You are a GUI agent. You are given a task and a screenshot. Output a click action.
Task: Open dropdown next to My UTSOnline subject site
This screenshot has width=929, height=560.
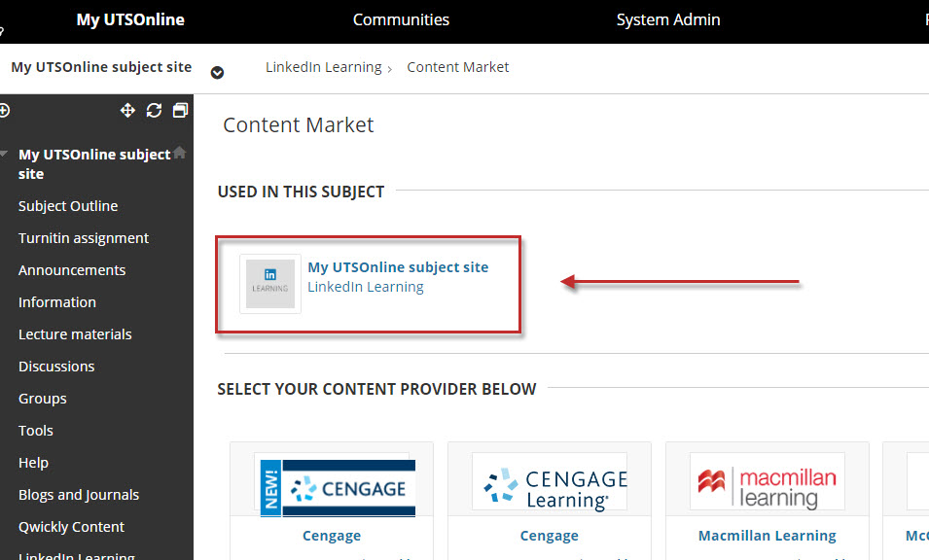[x=218, y=72]
